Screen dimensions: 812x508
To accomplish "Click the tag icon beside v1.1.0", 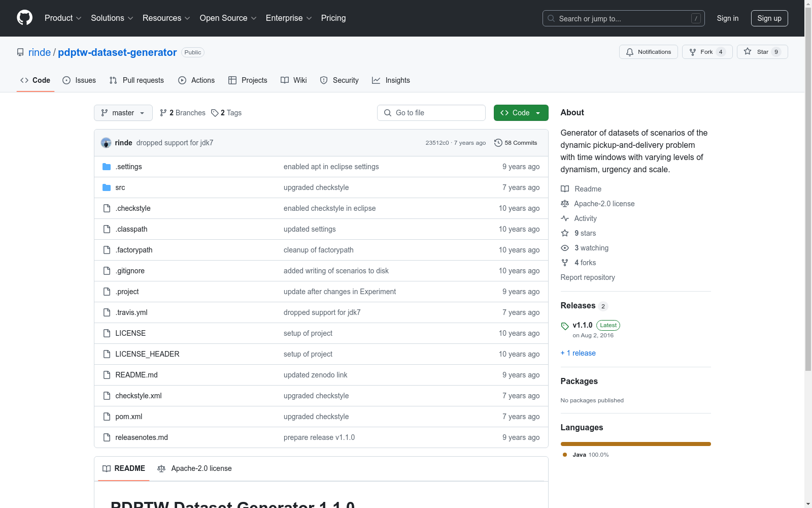I will [565, 326].
